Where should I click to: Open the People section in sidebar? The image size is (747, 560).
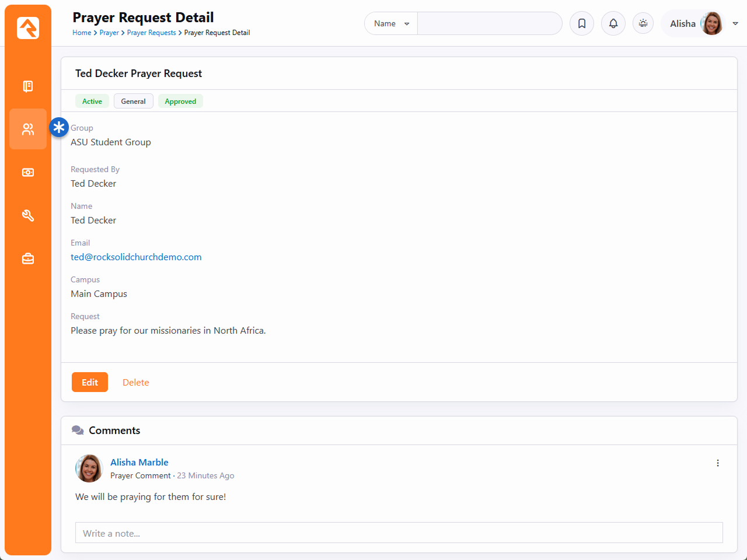[28, 129]
